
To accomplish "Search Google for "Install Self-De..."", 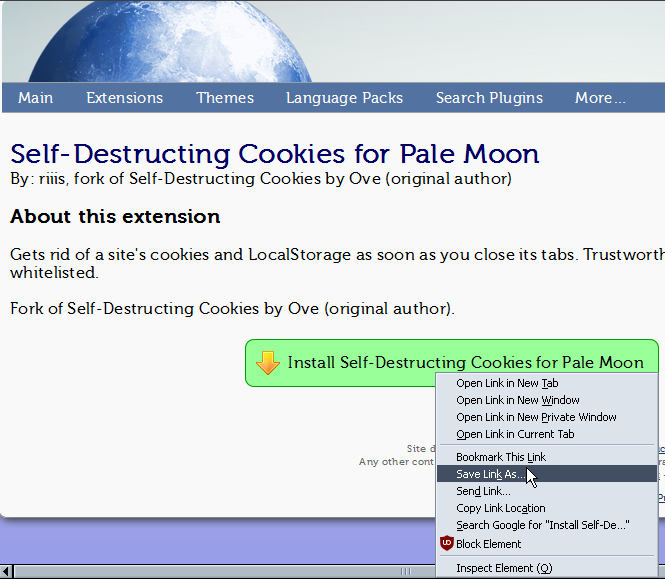I will 547,525.
